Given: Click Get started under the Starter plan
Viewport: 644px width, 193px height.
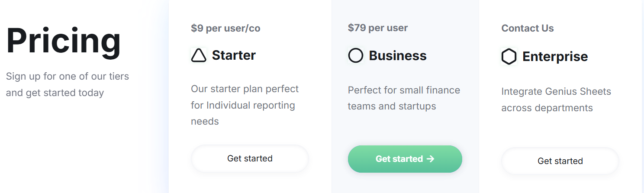Looking at the screenshot, I should click(250, 158).
